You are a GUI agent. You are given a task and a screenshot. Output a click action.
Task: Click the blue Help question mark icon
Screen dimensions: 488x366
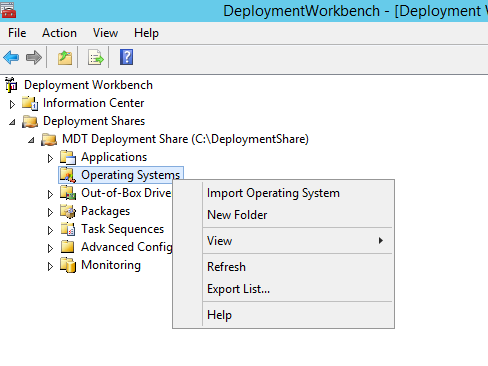[x=126, y=57]
